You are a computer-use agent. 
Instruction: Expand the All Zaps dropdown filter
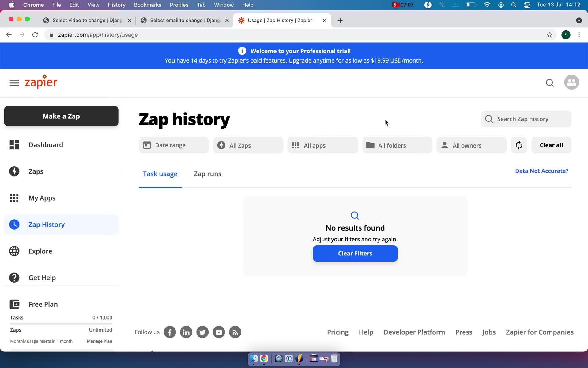[248, 145]
